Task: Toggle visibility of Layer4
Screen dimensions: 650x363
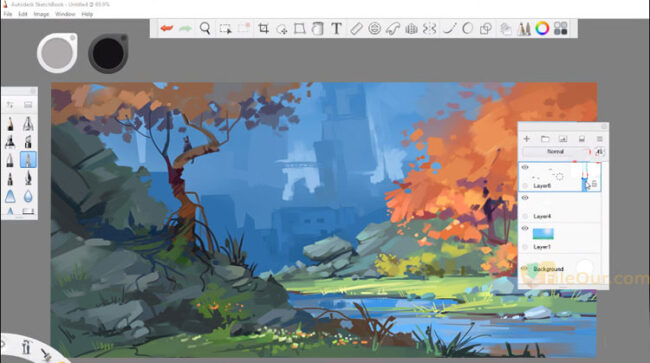Action: tap(525, 198)
